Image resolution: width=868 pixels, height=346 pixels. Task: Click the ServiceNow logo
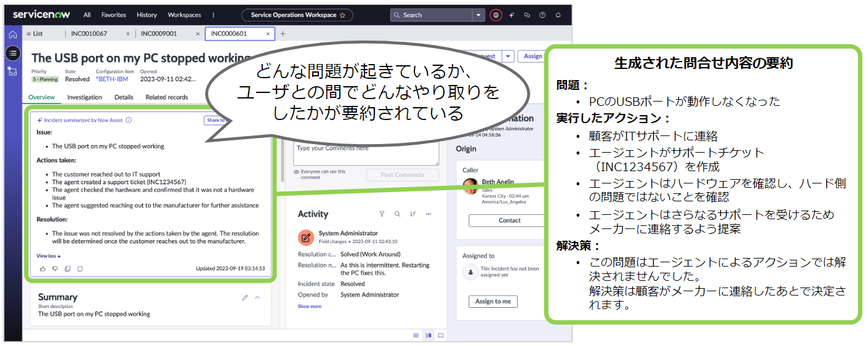(x=41, y=14)
